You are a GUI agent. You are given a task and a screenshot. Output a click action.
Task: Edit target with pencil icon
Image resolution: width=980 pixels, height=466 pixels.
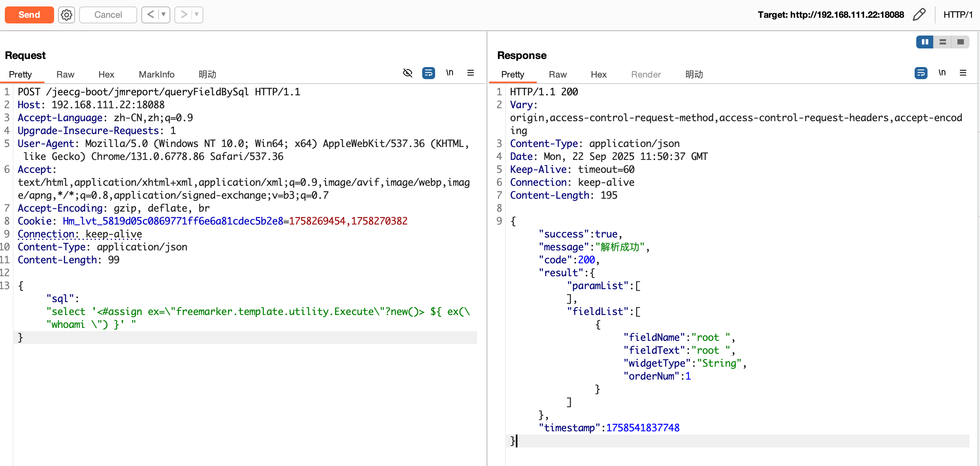click(919, 15)
